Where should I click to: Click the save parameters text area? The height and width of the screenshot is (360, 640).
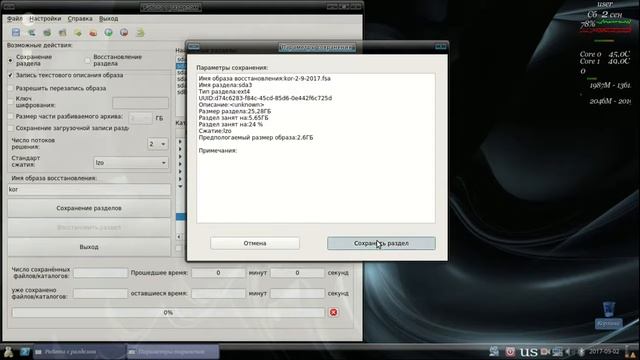[316, 148]
